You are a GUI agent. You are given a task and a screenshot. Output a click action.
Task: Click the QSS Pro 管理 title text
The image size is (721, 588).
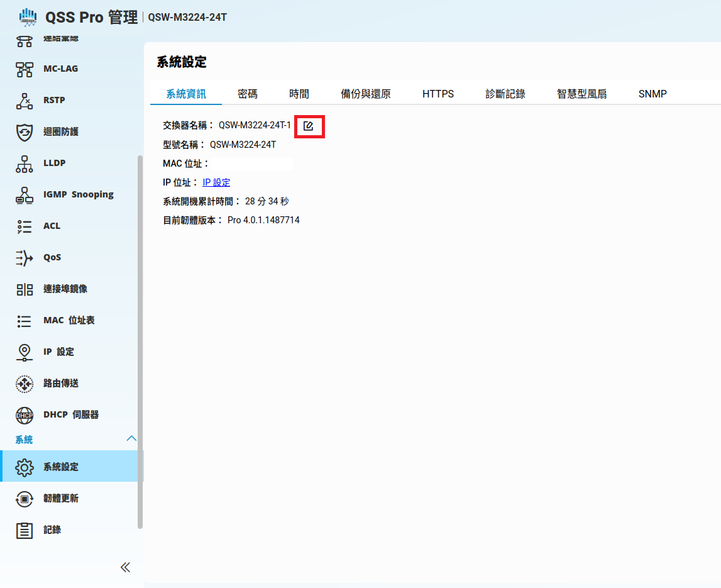coord(92,18)
